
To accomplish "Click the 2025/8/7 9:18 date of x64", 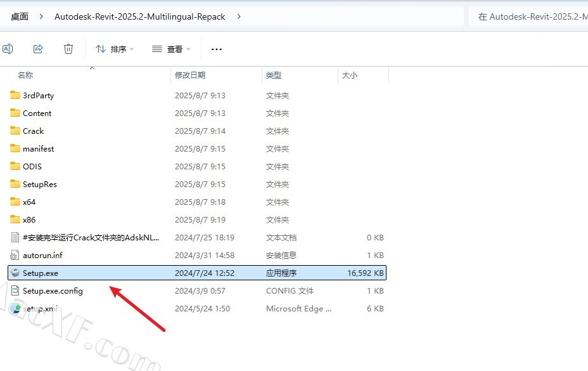I will (x=200, y=202).
